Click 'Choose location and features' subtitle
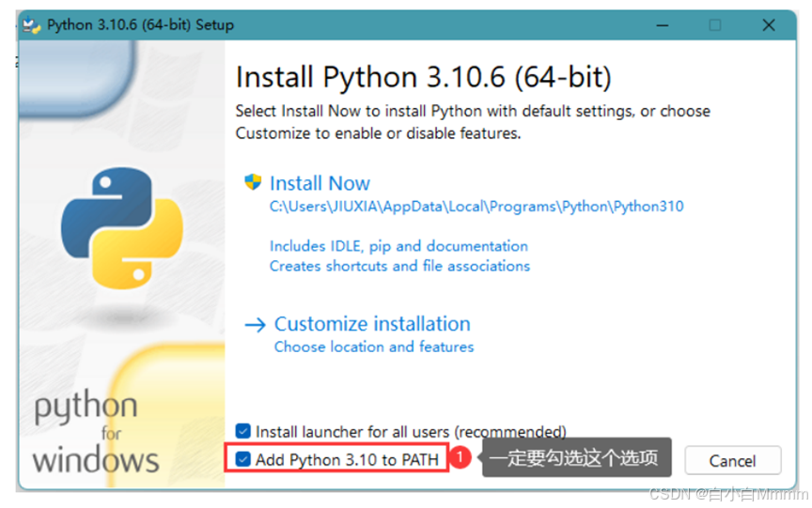This screenshot has width=812, height=508. 374,346
